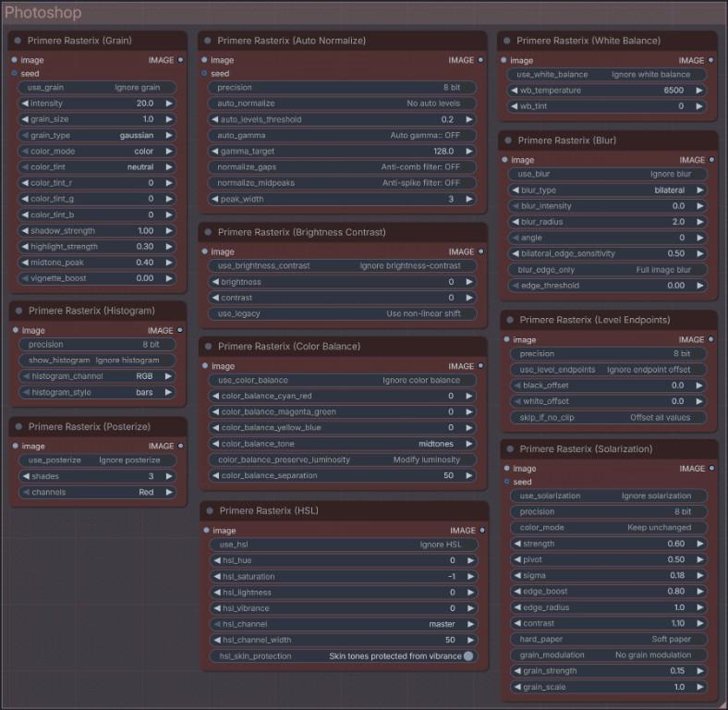Toggle use_solarization Ignore solarization switch
The height and width of the screenshot is (710, 728).
coord(609,496)
